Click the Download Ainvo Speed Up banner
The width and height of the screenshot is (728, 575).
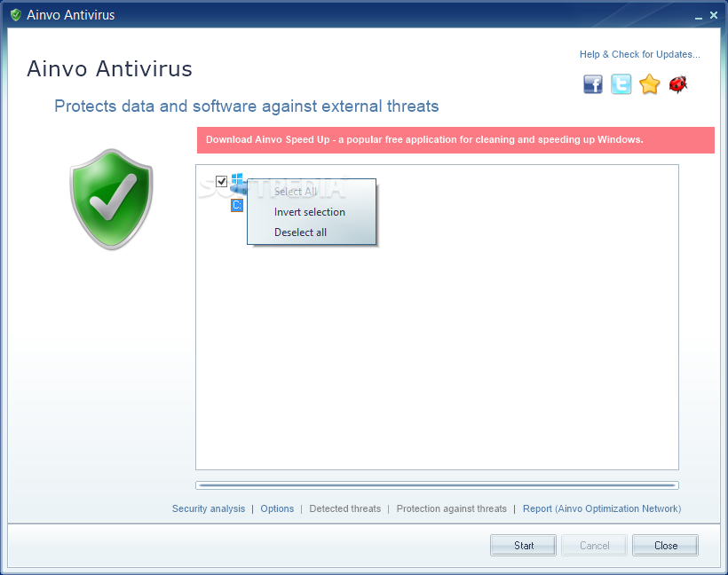455,139
